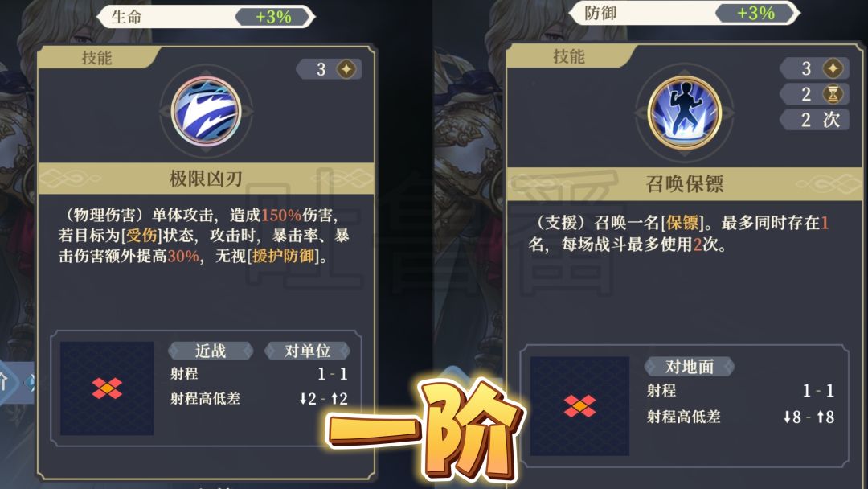Click the 生命 +3% stat bar
Viewport: 868px width, 489px height.
(206, 17)
